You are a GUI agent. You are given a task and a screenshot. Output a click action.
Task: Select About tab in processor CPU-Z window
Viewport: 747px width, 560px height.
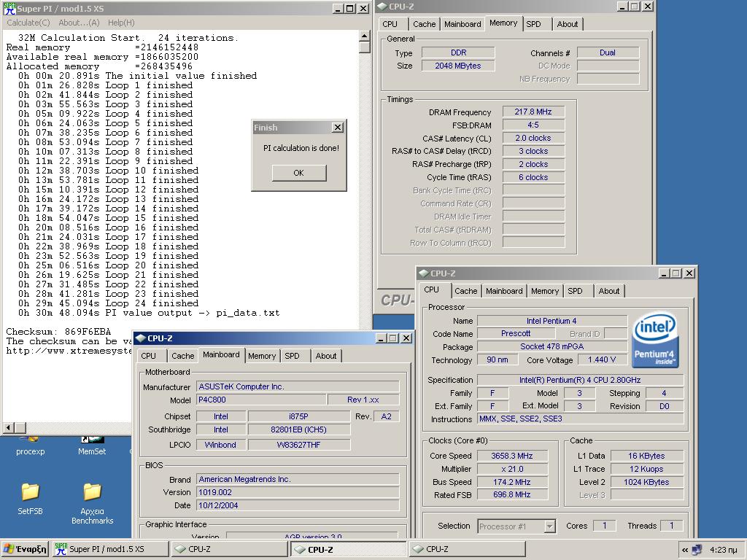[x=609, y=291]
